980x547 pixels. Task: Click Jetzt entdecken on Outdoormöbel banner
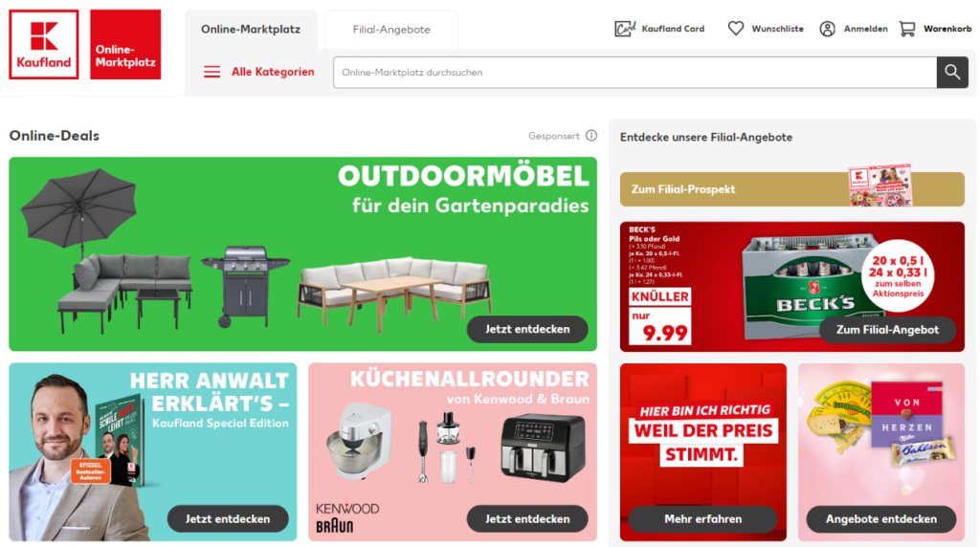(527, 329)
